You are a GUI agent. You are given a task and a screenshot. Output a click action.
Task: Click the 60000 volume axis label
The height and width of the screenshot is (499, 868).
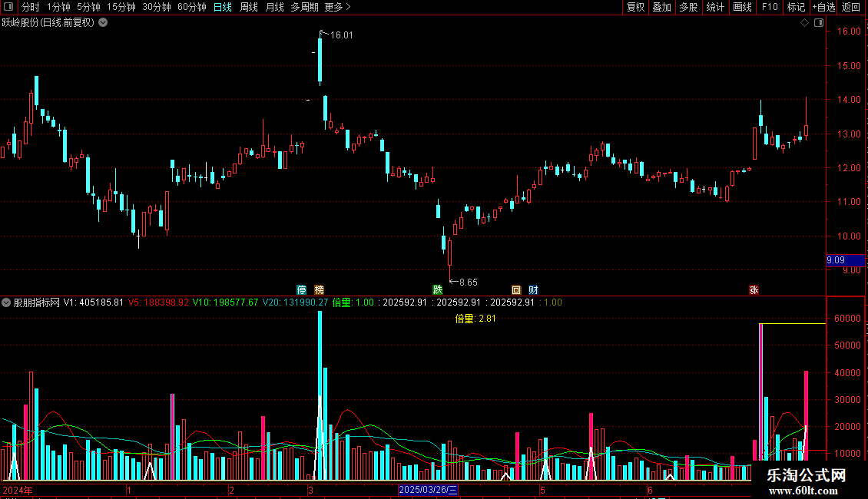pyautogui.click(x=847, y=319)
